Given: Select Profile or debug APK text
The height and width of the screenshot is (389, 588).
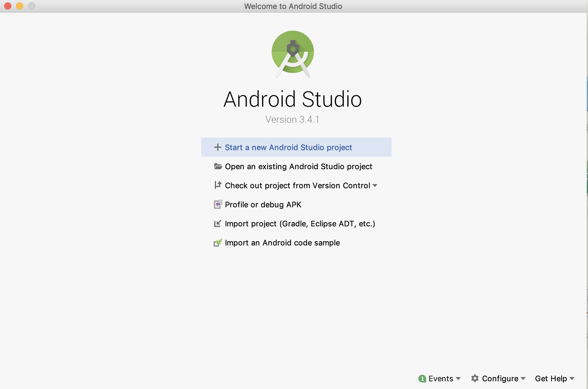Looking at the screenshot, I should pyautogui.click(x=263, y=205).
